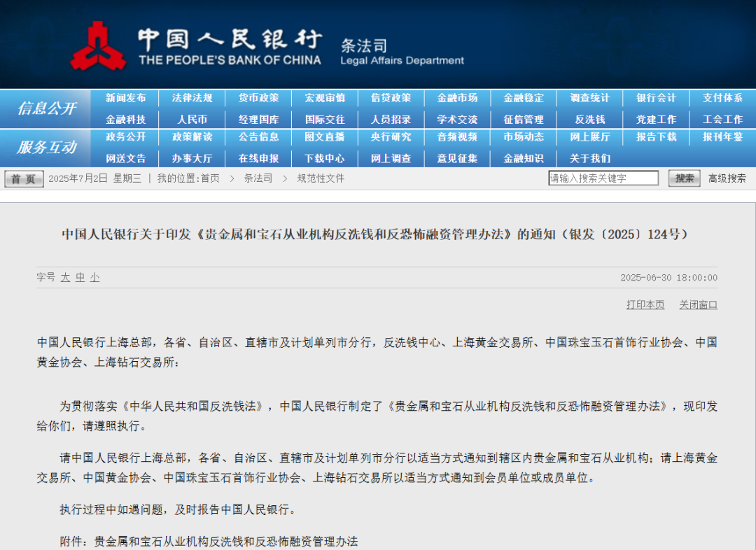Open the 法律法规 menu item
756x550 pixels.
coord(192,98)
